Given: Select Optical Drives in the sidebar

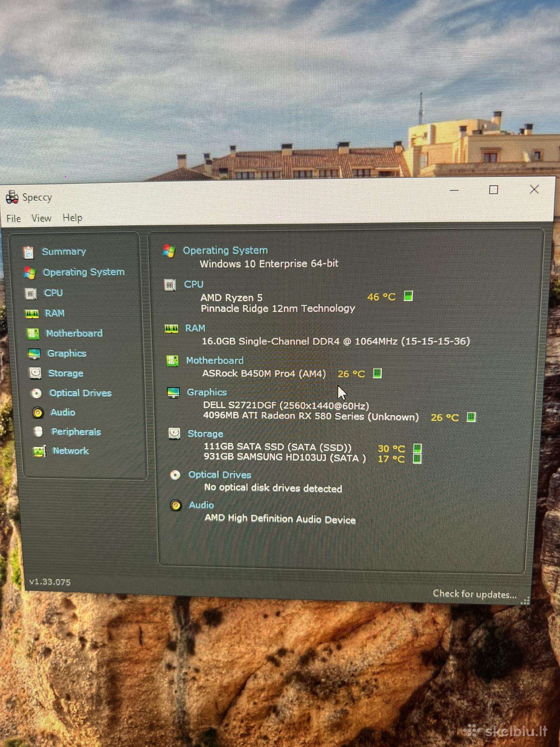Looking at the screenshot, I should tap(80, 393).
